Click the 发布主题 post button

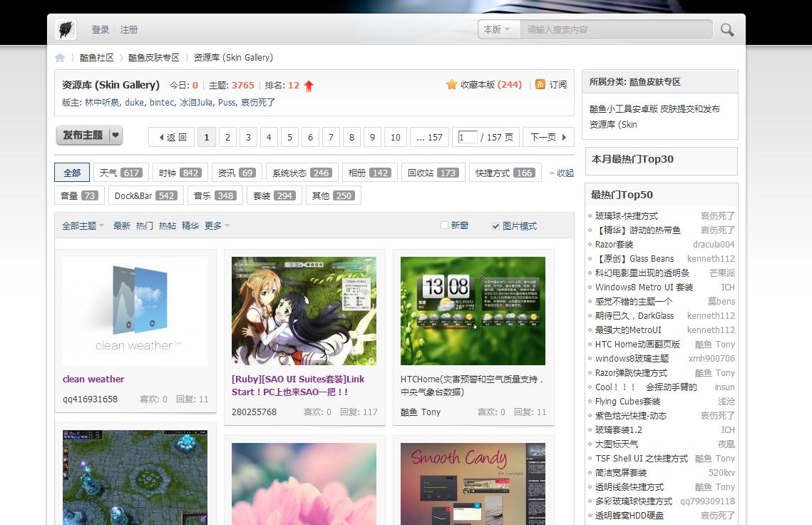click(83, 136)
